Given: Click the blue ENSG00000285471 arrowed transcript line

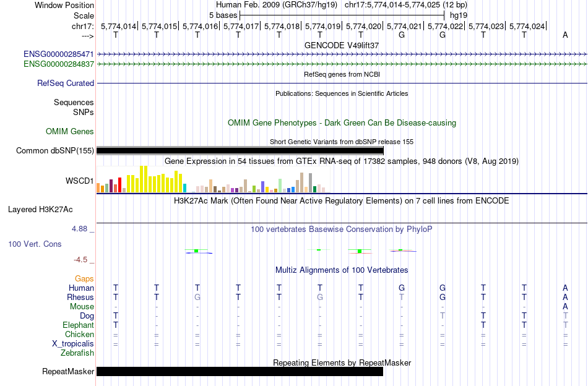Looking at the screenshot, I should [x=342, y=54].
